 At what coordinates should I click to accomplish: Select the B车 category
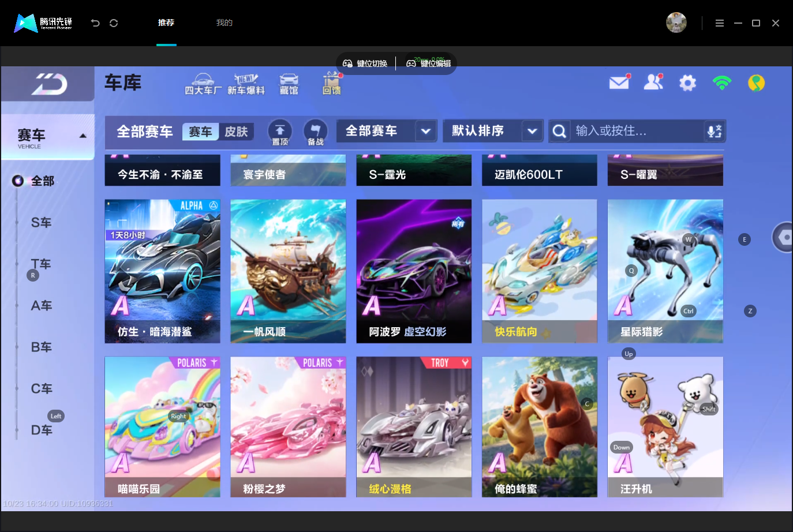[41, 347]
